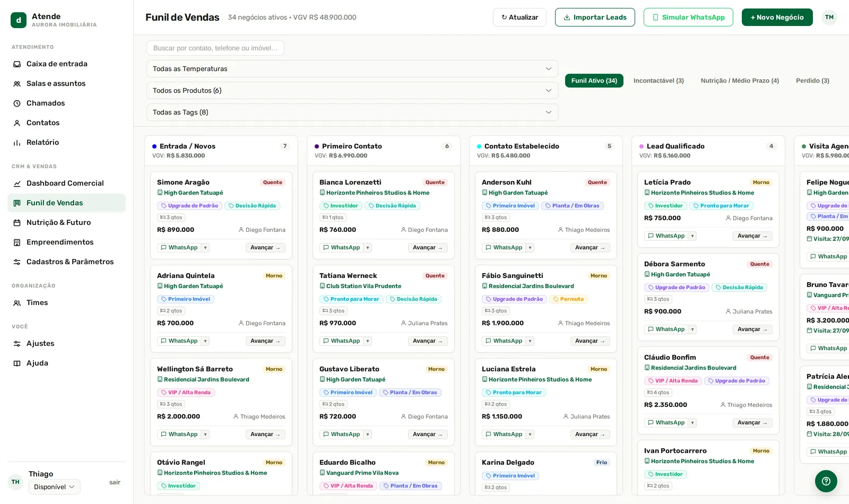The image size is (849, 504).
Task: Open Relatório bar chart icon
Action: (17, 143)
